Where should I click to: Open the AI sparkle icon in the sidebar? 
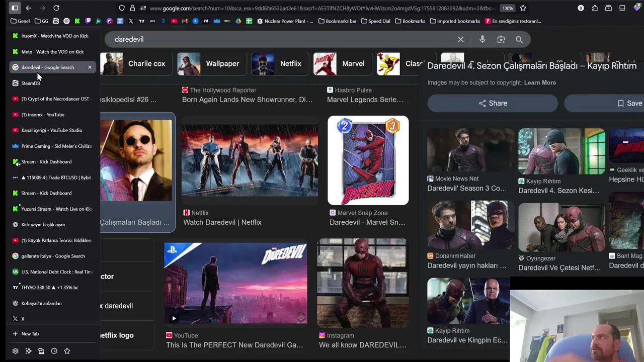28,351
